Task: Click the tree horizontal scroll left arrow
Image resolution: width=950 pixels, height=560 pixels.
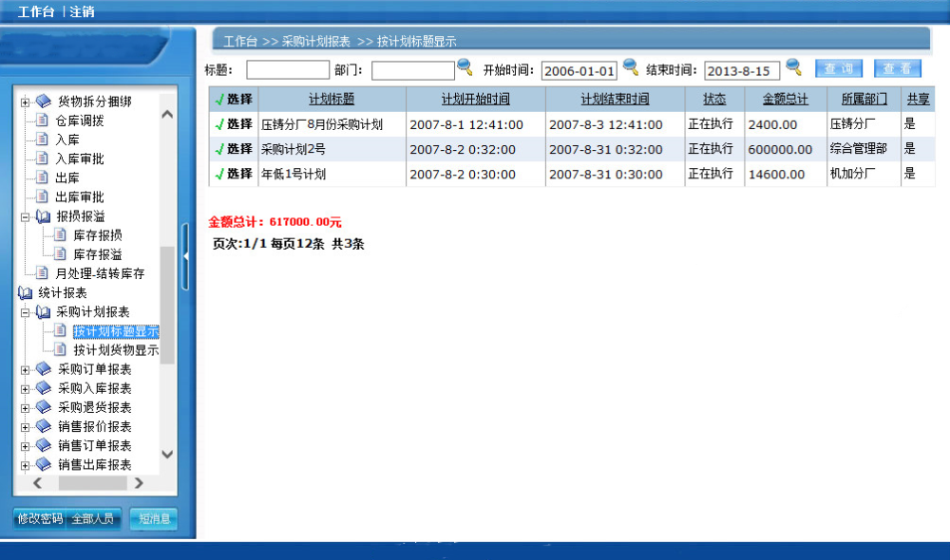Action: click(x=38, y=482)
